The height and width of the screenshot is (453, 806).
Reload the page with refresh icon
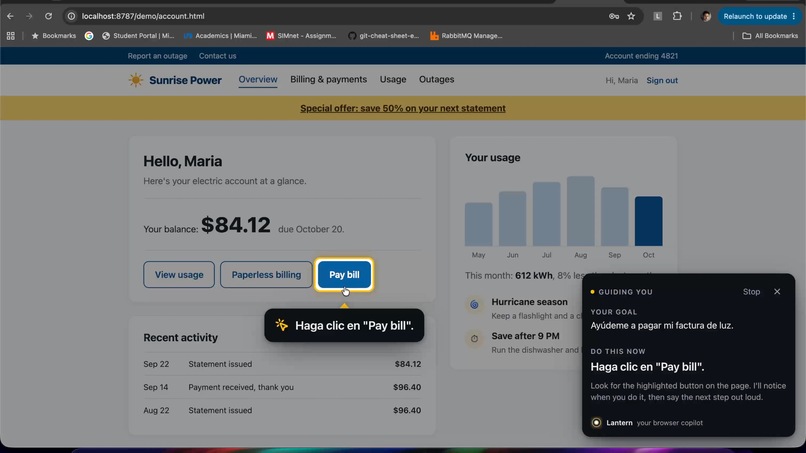coord(48,16)
